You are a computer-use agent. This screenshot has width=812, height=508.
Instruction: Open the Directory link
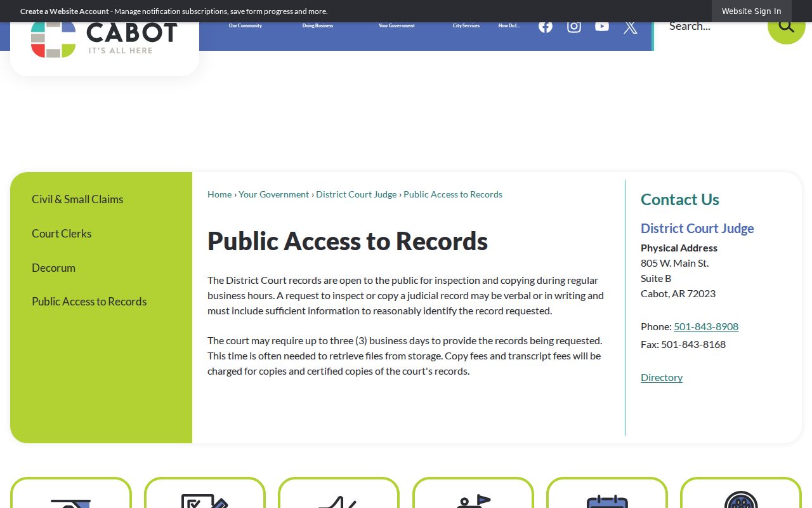point(662,377)
